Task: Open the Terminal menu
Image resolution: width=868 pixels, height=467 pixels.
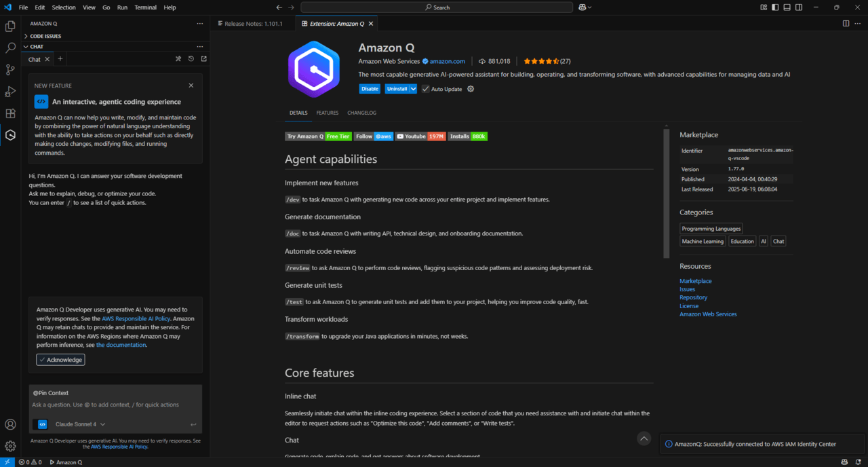Action: point(145,7)
